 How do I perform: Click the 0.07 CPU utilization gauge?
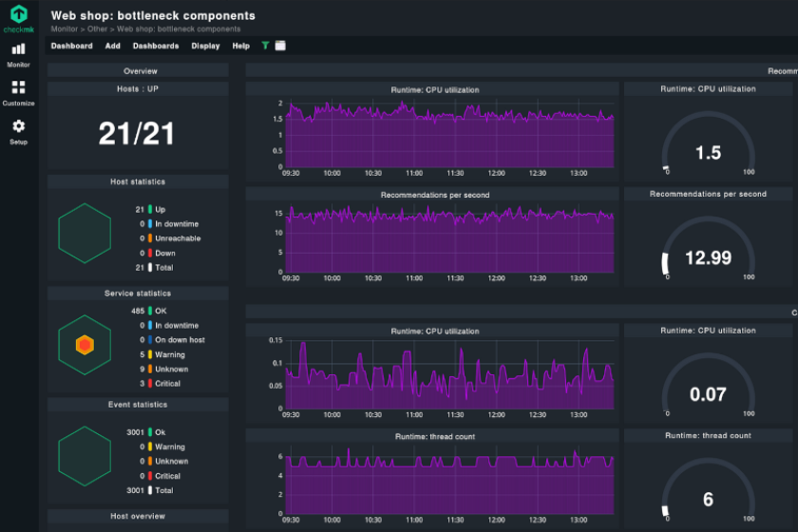(x=708, y=386)
